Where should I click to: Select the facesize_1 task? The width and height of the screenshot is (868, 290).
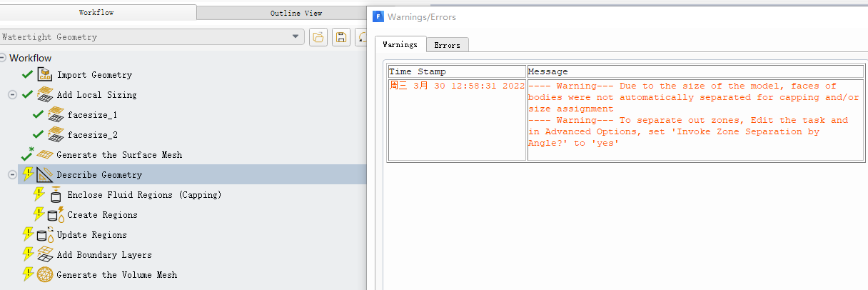[92, 114]
